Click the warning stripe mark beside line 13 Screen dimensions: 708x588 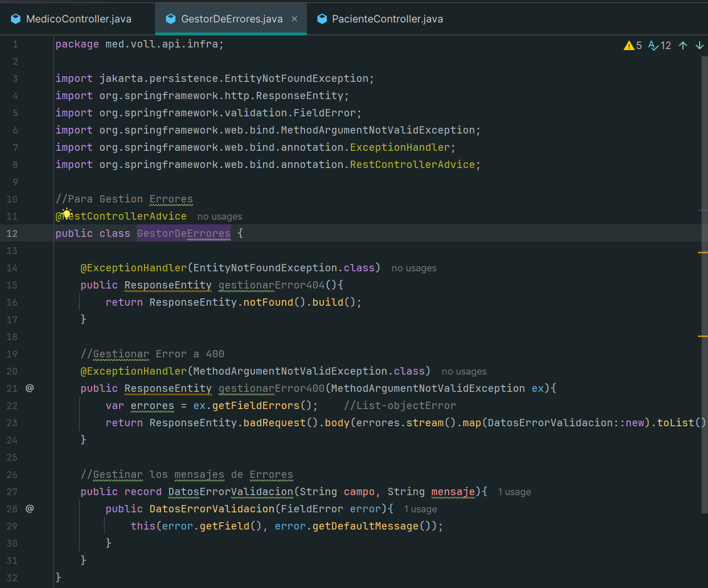point(703,253)
